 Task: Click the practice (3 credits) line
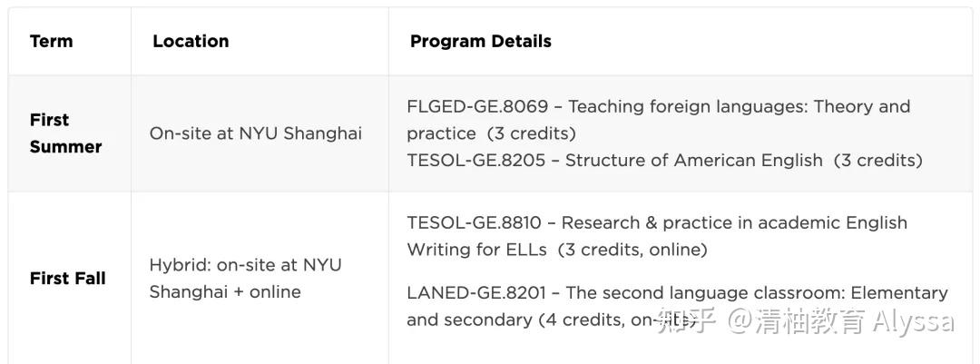point(491,133)
